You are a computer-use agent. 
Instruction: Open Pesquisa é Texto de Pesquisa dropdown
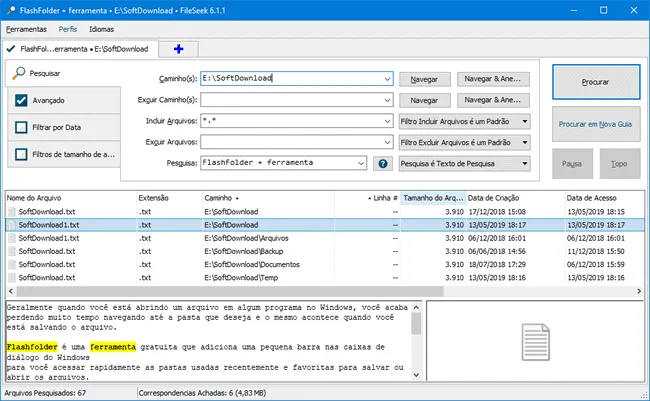point(464,164)
